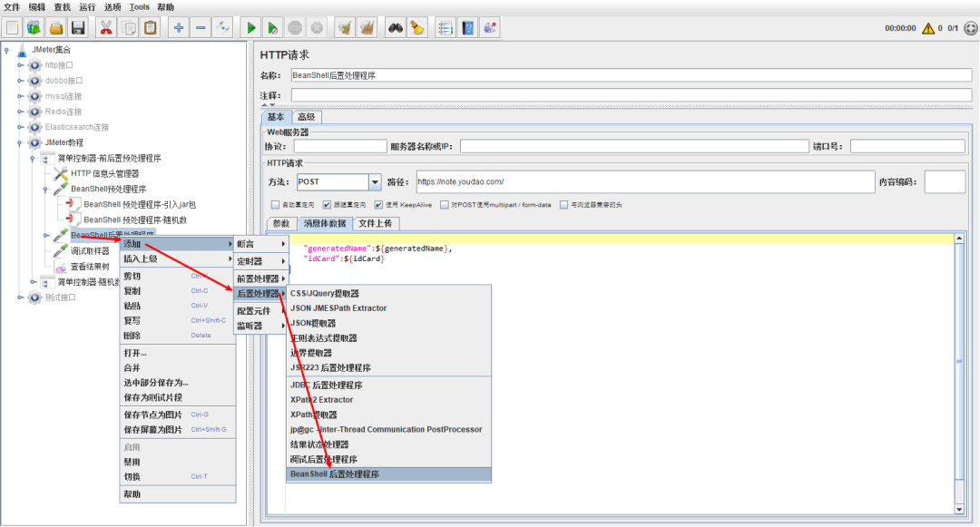Click the body editor scrollbar down arrow
The height and width of the screenshot is (527, 980).
point(959,510)
